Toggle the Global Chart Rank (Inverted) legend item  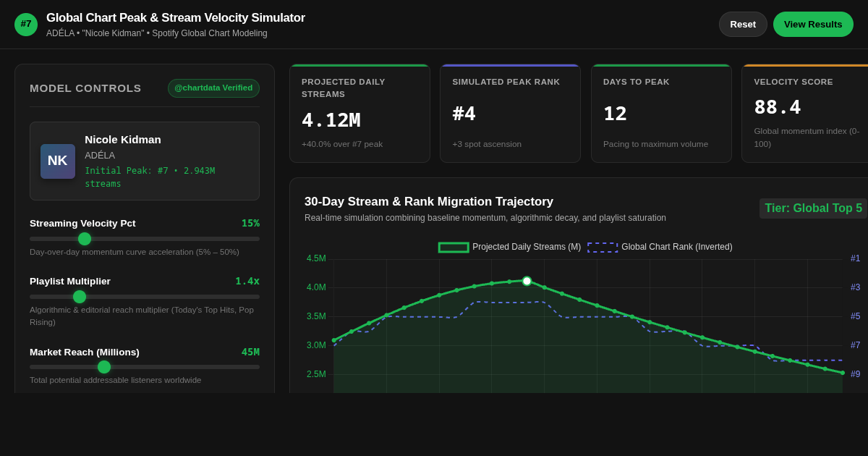click(x=660, y=247)
